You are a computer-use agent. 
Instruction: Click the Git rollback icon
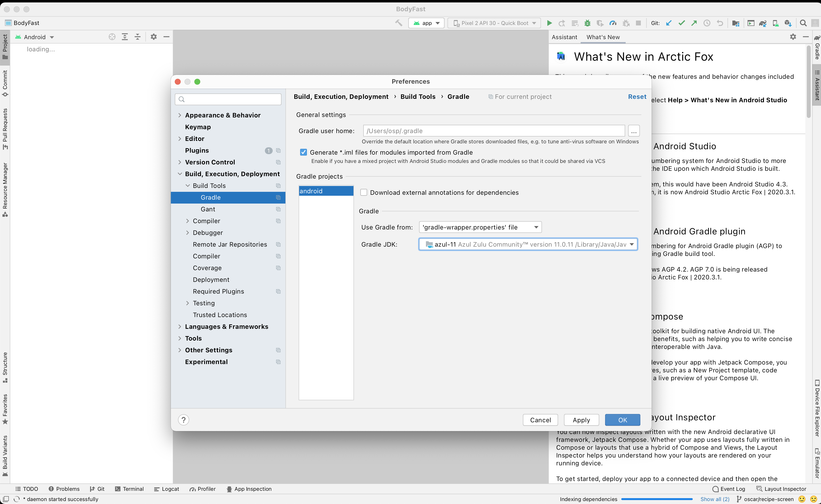click(720, 23)
